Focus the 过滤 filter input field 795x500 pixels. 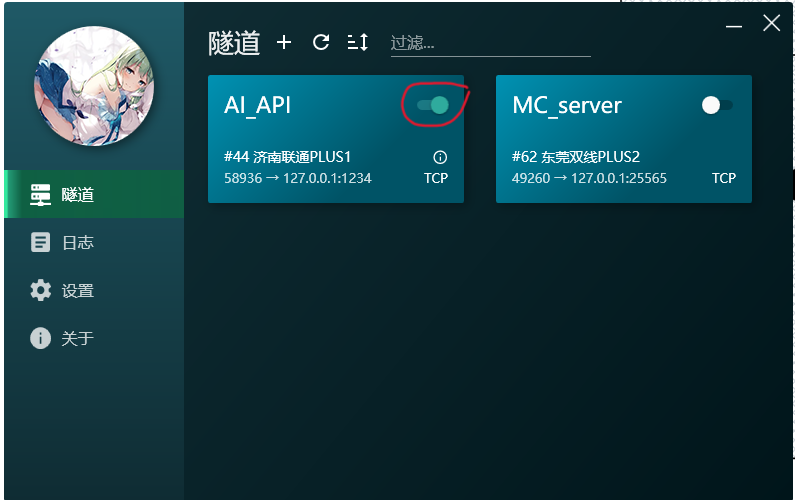[x=490, y=44]
